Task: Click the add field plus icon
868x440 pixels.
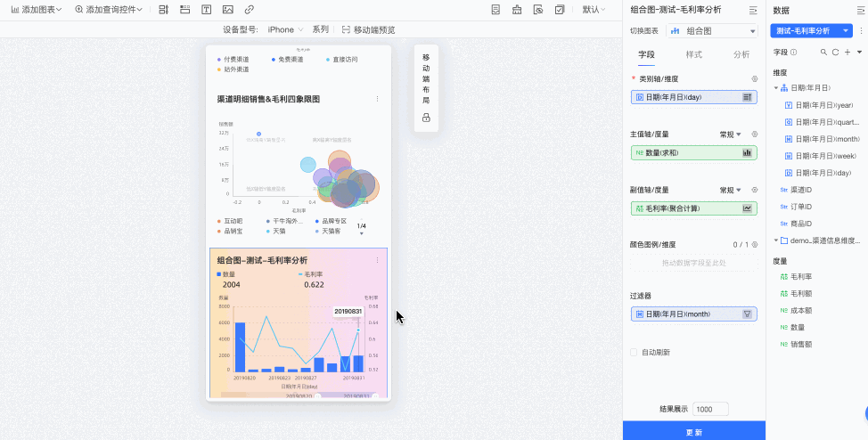Action: coord(847,52)
